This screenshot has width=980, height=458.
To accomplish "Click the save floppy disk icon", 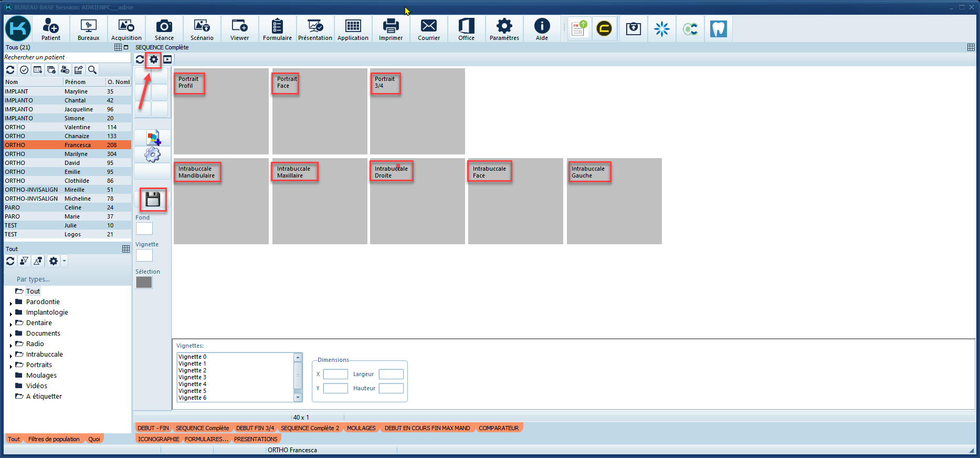I will point(153,200).
